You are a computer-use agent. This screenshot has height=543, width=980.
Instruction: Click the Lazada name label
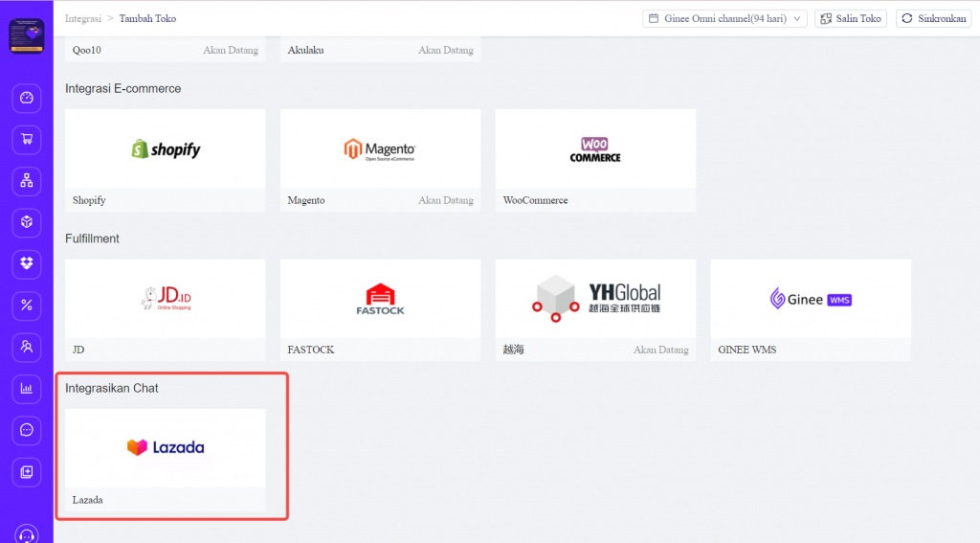click(x=87, y=500)
